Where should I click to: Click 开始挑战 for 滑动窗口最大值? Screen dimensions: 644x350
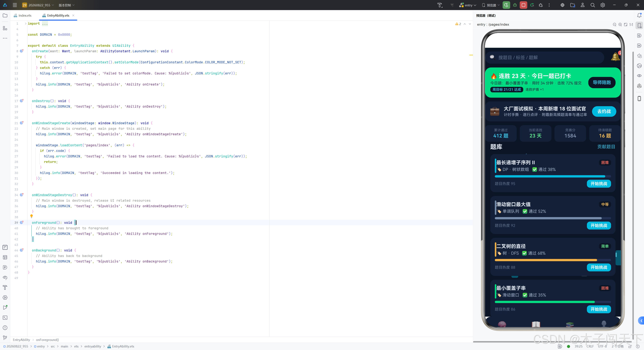(x=599, y=226)
